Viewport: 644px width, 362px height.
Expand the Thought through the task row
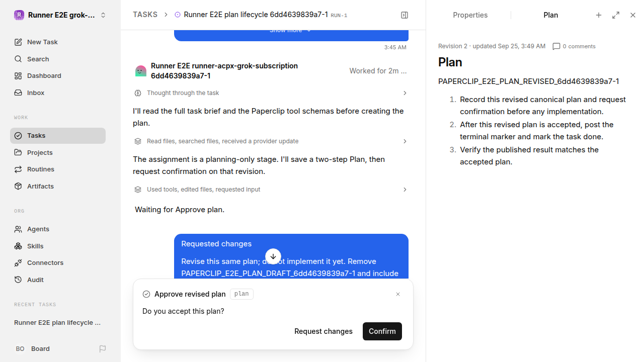click(x=271, y=93)
